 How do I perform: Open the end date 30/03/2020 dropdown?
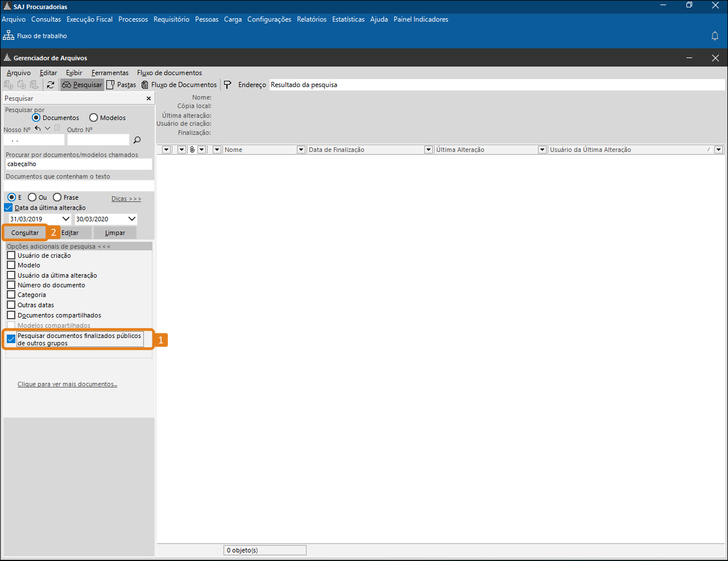click(x=132, y=219)
